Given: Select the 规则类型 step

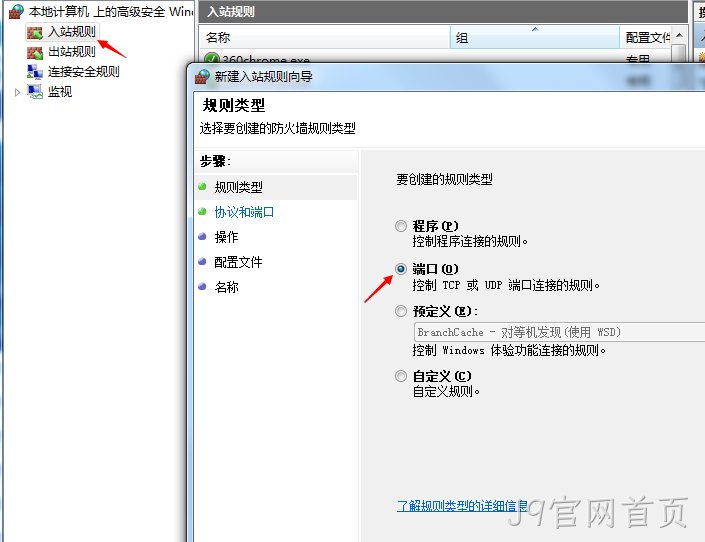Looking at the screenshot, I should coord(238,187).
